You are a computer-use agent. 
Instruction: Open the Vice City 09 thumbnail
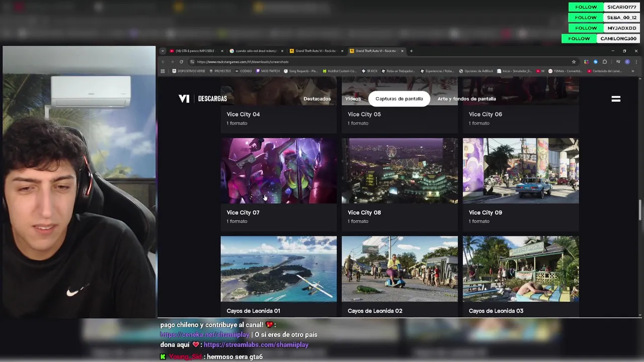tap(521, 171)
